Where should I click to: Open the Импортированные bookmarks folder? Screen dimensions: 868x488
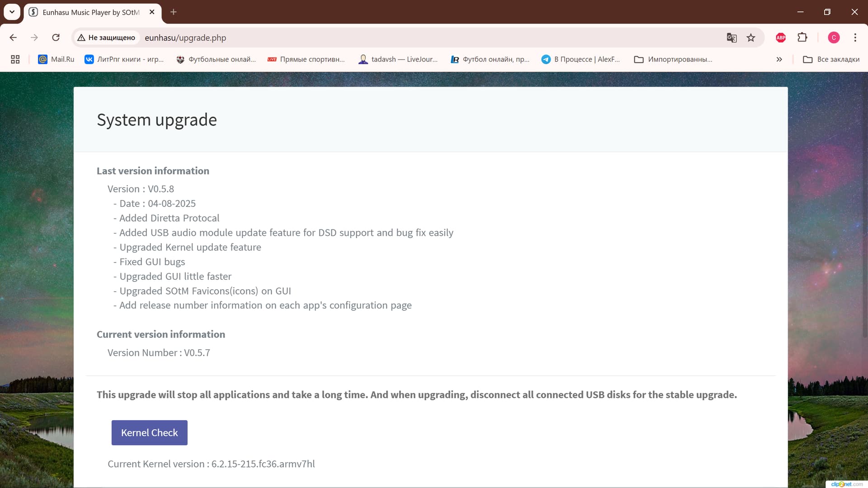pos(673,59)
